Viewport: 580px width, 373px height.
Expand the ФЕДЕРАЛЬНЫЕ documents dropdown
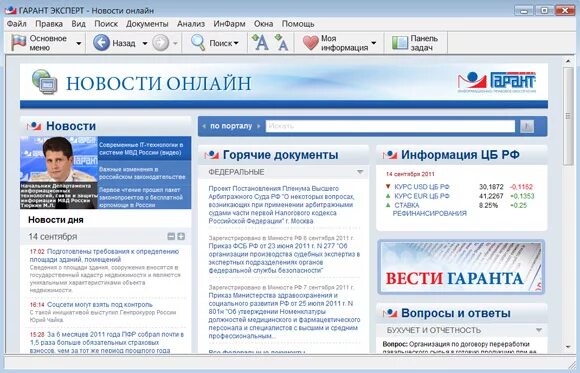click(360, 172)
